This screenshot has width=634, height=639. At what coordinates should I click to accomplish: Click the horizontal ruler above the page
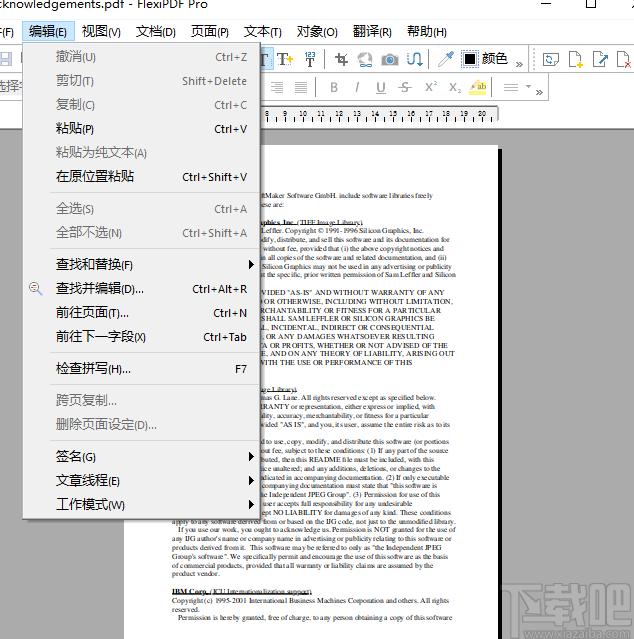point(379,115)
